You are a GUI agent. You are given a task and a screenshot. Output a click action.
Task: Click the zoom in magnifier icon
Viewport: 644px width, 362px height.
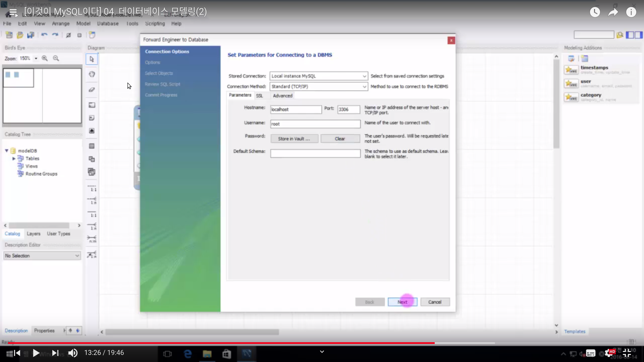45,58
